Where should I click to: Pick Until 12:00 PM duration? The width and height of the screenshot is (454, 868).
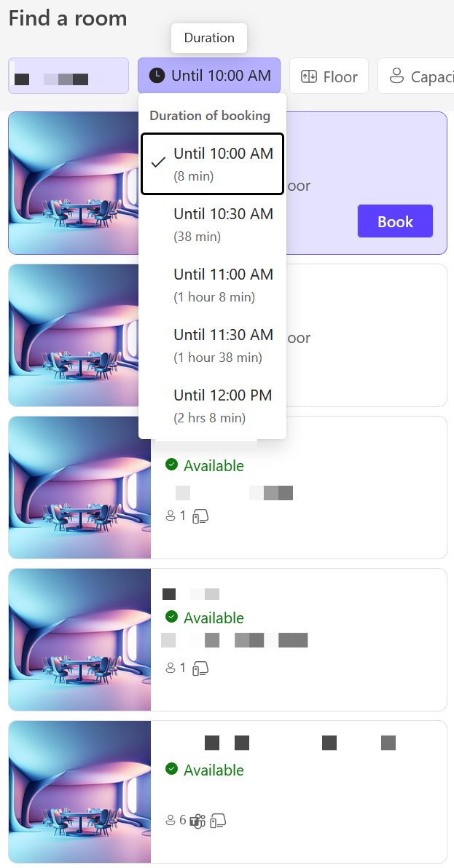pyautogui.click(x=212, y=405)
